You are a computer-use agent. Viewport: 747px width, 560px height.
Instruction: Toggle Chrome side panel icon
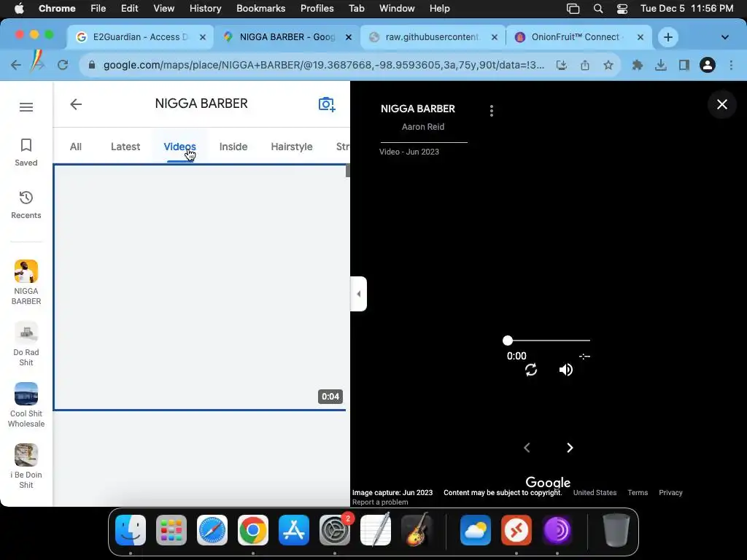tap(684, 65)
